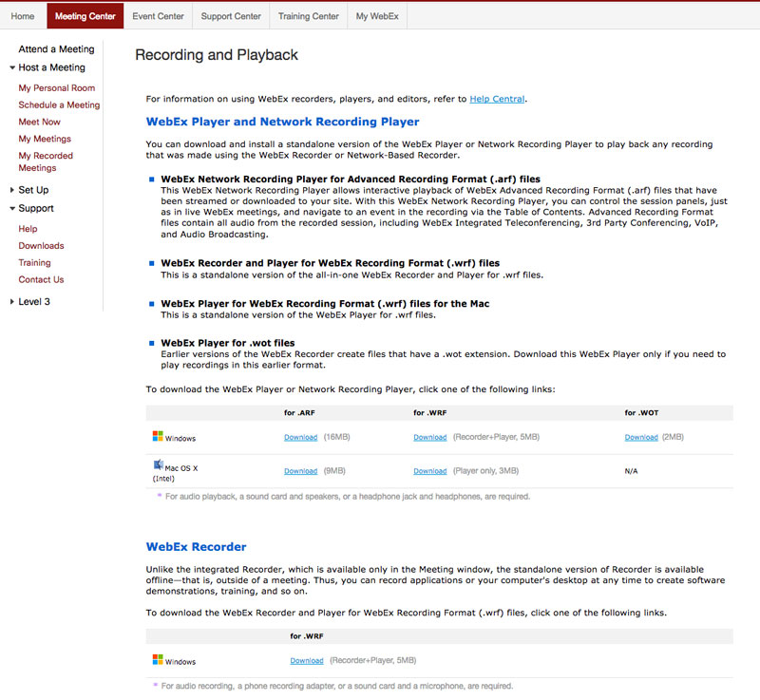Select Attend a Meeting in the sidebar
The image size is (760, 700).
click(56, 48)
